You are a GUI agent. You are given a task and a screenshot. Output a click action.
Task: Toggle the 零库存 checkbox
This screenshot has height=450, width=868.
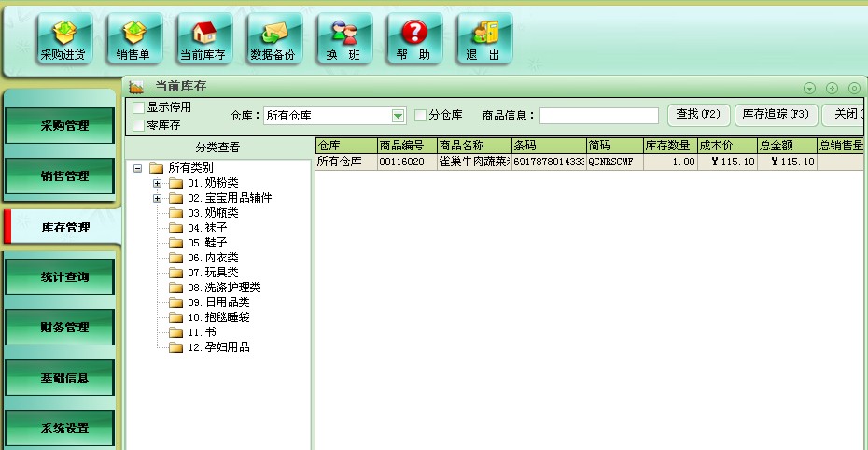[x=139, y=125]
